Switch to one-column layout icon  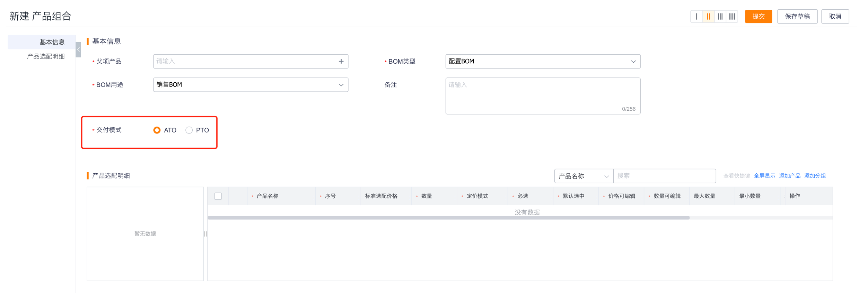(x=696, y=17)
